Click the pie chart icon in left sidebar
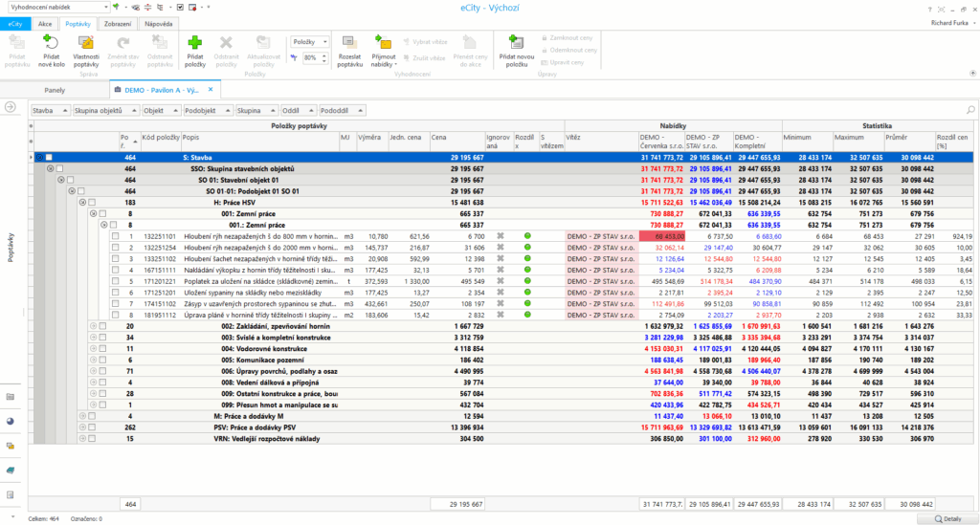 [11, 420]
